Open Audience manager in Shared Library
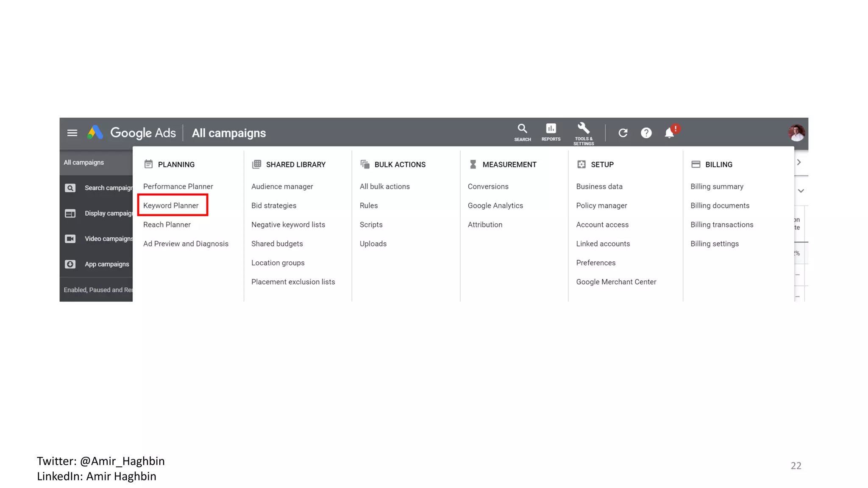The height and width of the screenshot is (488, 868). [282, 186]
